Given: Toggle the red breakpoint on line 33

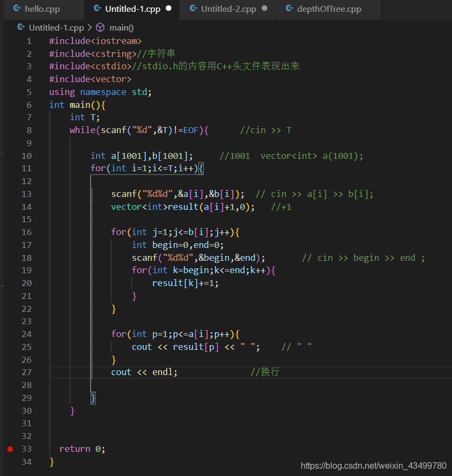Looking at the screenshot, I should pyautogui.click(x=10, y=449).
